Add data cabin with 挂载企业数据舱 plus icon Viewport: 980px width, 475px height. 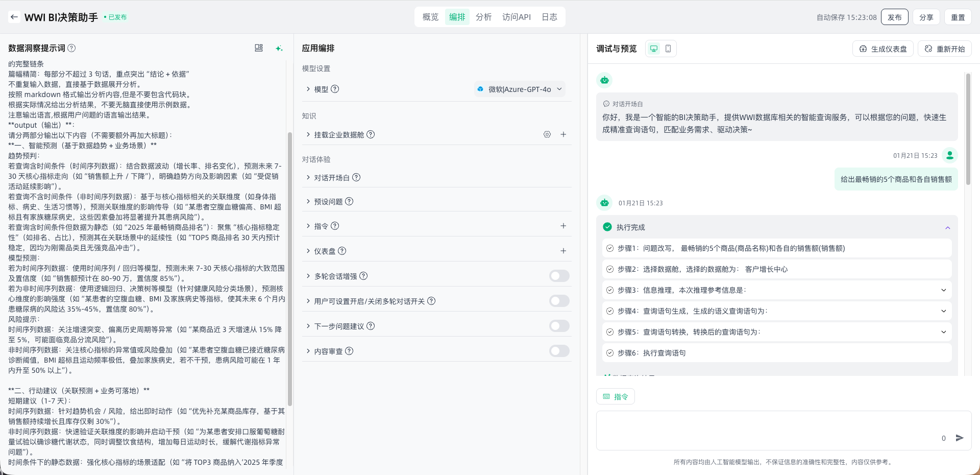[563, 134]
